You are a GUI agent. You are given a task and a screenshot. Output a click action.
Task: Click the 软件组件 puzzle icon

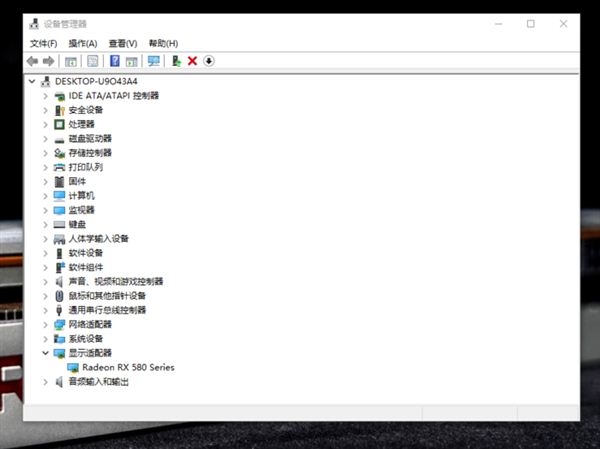coord(60,267)
